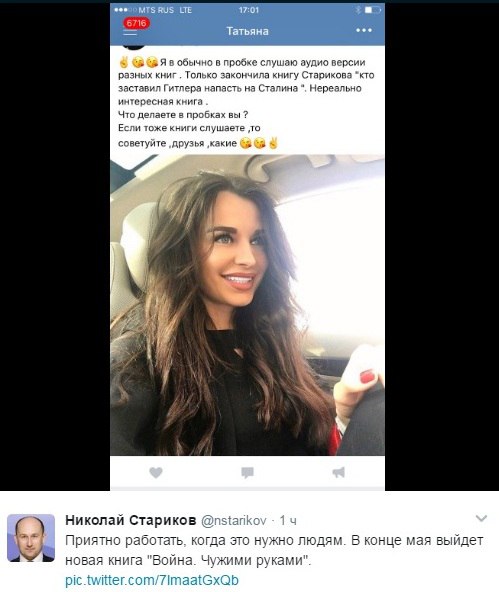Click the tweet text about the new book
The height and width of the screenshot is (592, 499).
[274, 550]
